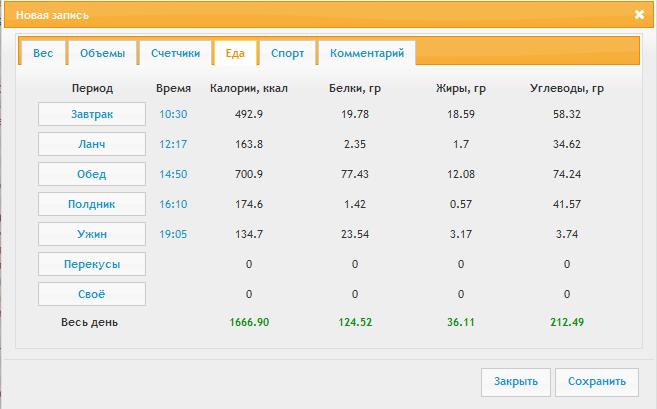Screen dimensions: 657x409
Task: Click the 163.8 calories value
Action: 249,144
